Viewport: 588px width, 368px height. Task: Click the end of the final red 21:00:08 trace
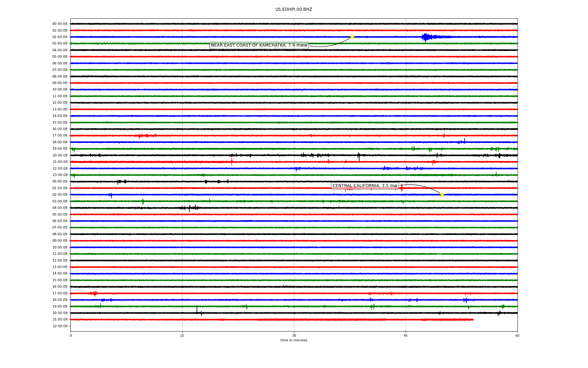[473, 320]
